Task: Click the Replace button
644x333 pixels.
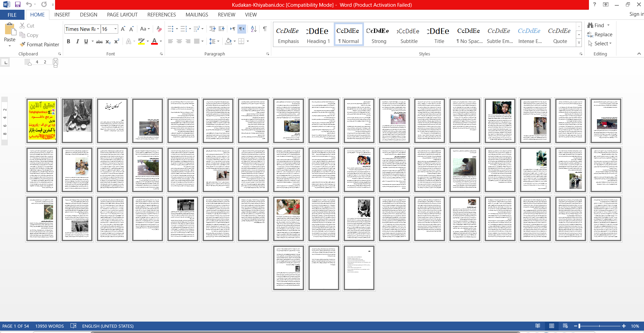Action: point(600,35)
